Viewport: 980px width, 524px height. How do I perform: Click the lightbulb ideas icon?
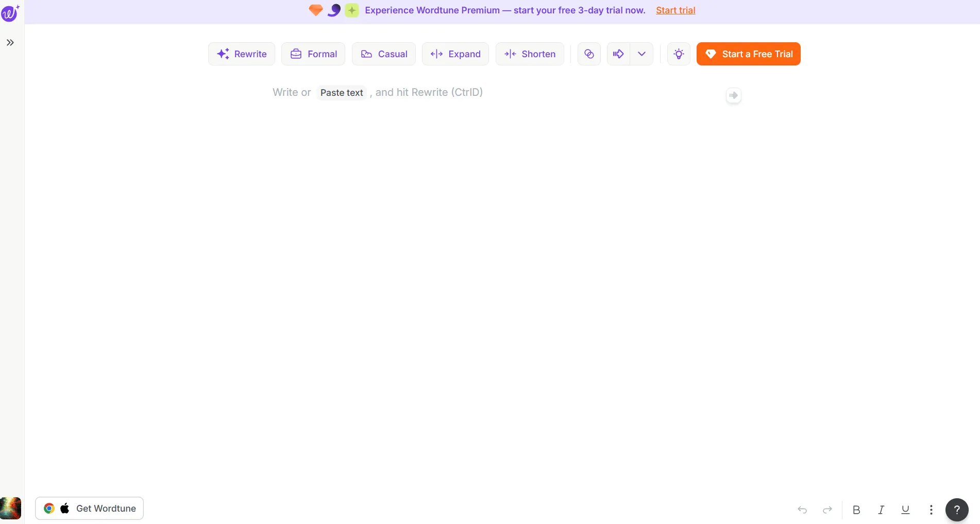679,54
